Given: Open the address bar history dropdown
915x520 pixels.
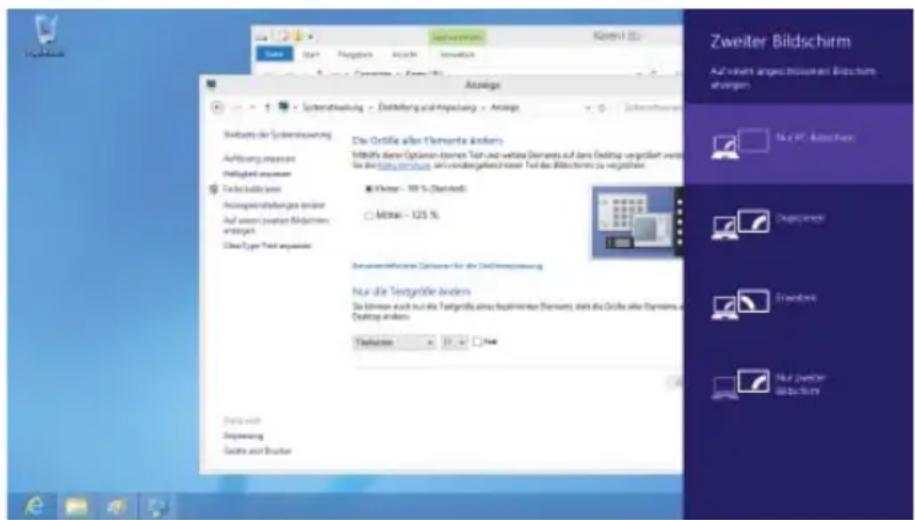Looking at the screenshot, I should pyautogui.click(x=588, y=108).
